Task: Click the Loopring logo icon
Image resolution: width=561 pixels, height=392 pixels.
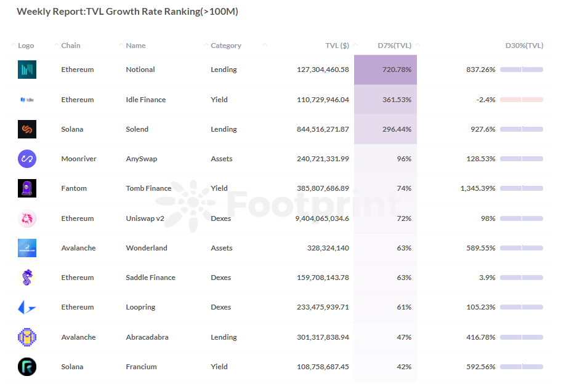Action: point(27,307)
